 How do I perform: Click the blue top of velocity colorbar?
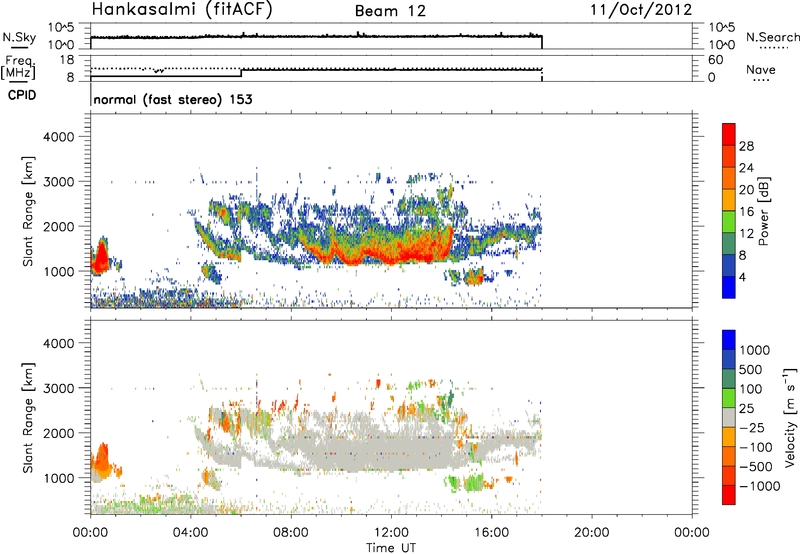point(729,340)
